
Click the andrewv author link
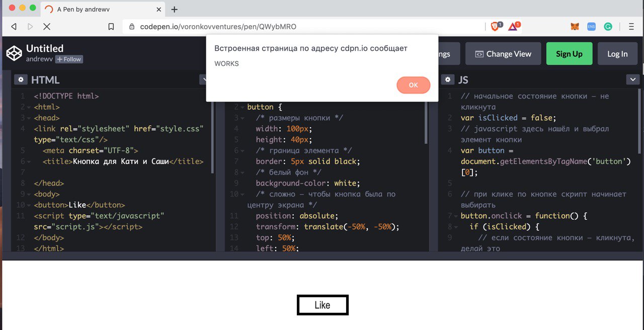[x=39, y=59]
